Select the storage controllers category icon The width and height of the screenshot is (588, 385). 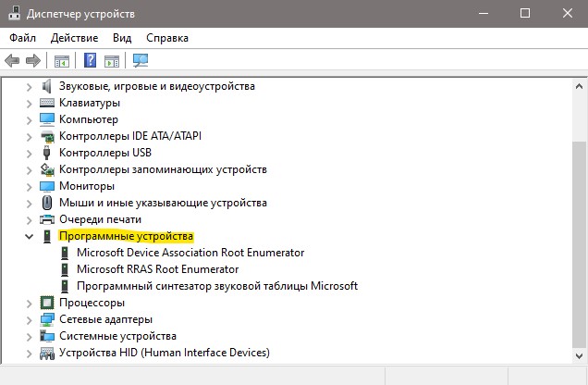click(x=47, y=169)
